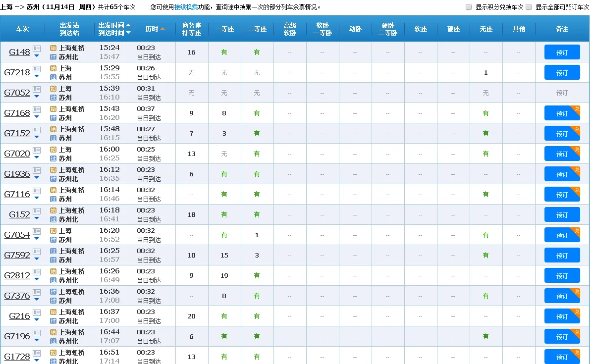
Task: Expand the dropdown arrow under G7218
Action: click(37, 76)
